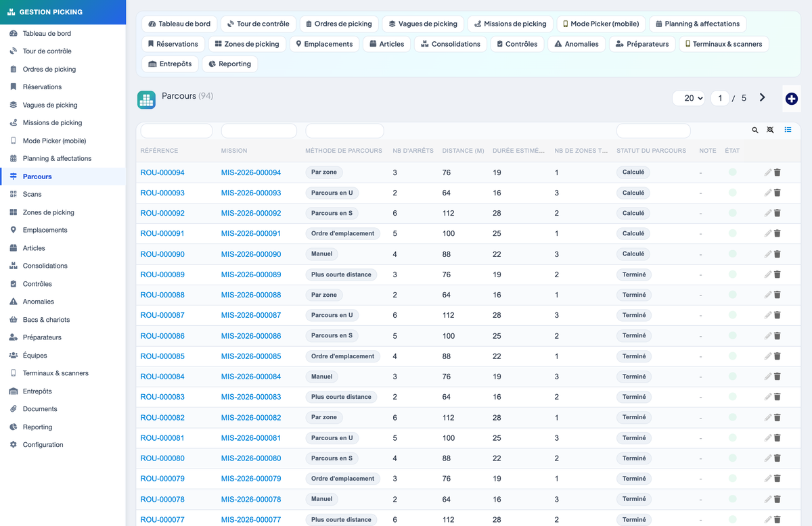Image resolution: width=812 pixels, height=526 pixels.
Task: Click edit pencil for ROU-000094
Action: point(767,172)
